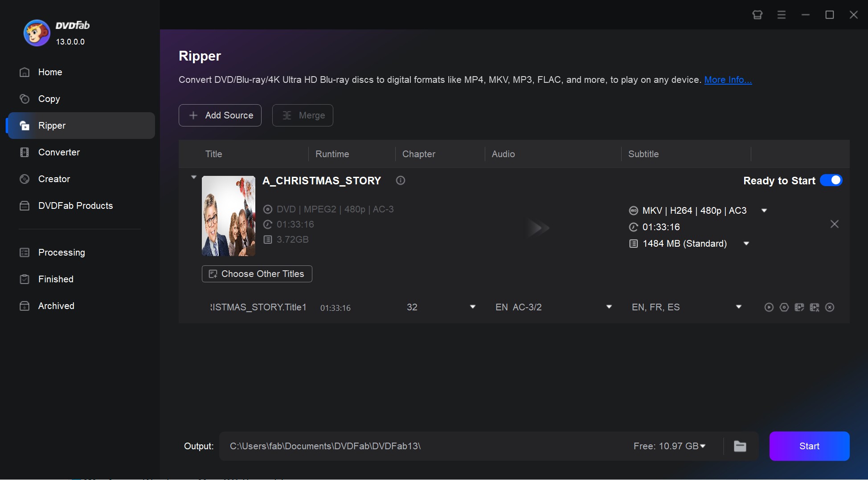Collapse the A_CHRISTMAS_STORY title row
This screenshot has height=480, width=868.
click(x=193, y=177)
